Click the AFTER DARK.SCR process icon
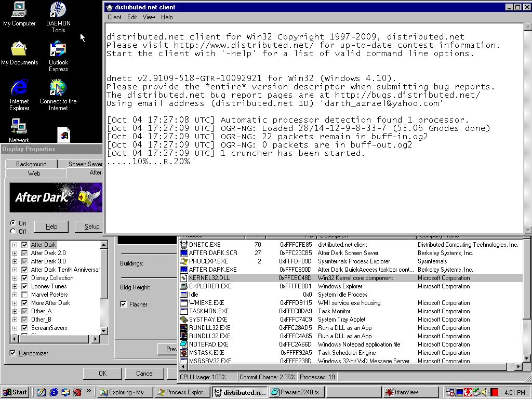 point(183,253)
